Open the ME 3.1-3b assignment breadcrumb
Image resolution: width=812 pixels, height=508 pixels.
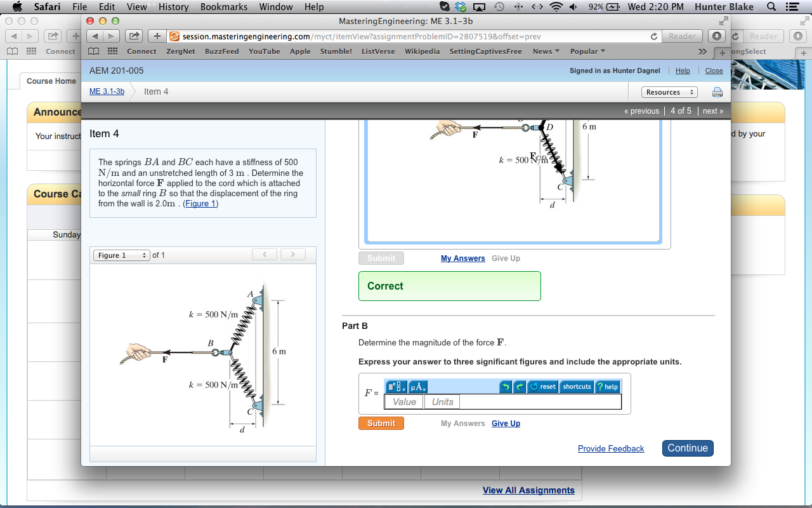pos(107,91)
